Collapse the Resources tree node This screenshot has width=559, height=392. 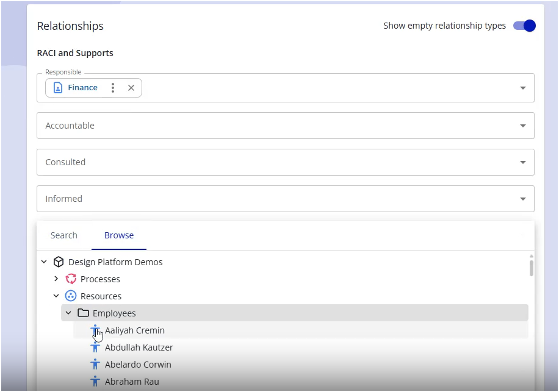point(56,296)
